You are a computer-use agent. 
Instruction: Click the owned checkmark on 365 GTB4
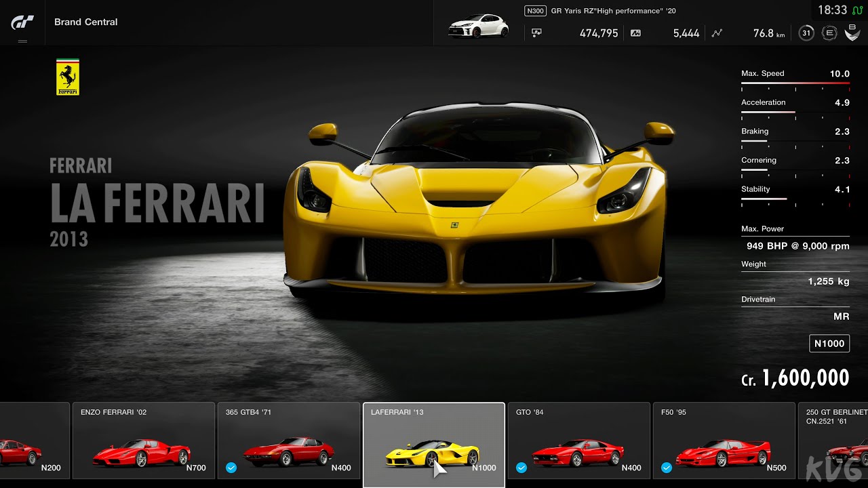point(231,468)
